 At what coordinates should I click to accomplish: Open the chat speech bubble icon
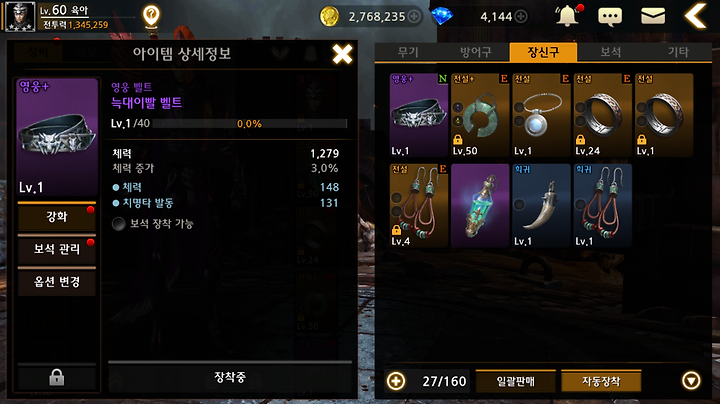tap(610, 17)
